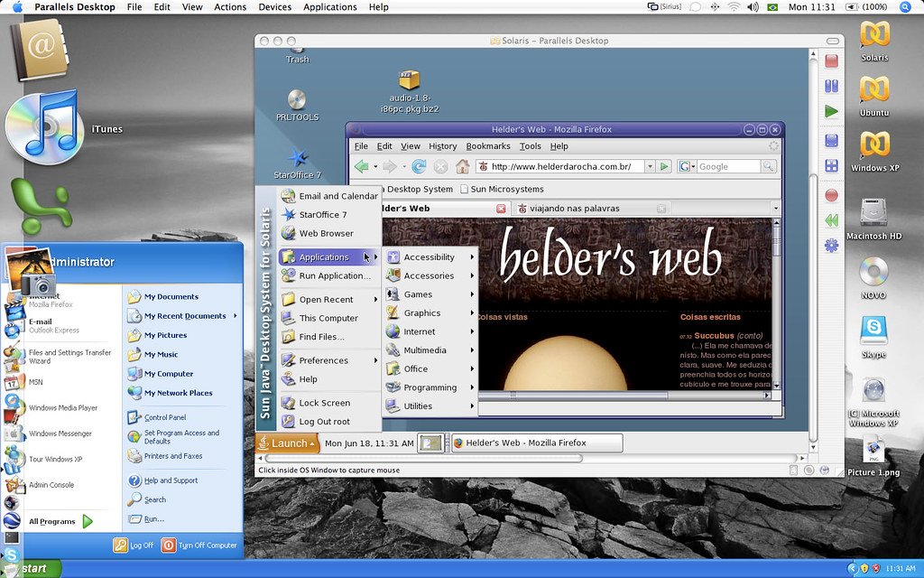Expand the Preferences submenu
The height and width of the screenshot is (578, 924).
click(328, 360)
